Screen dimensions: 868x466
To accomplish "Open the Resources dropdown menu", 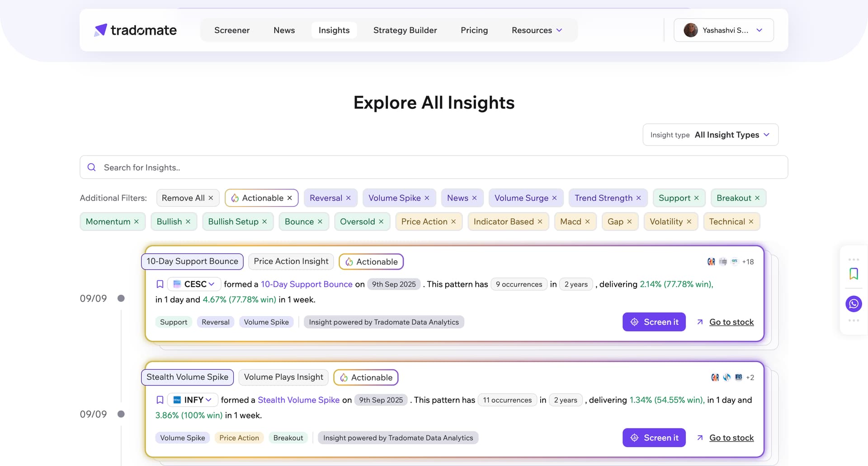I will pyautogui.click(x=537, y=30).
